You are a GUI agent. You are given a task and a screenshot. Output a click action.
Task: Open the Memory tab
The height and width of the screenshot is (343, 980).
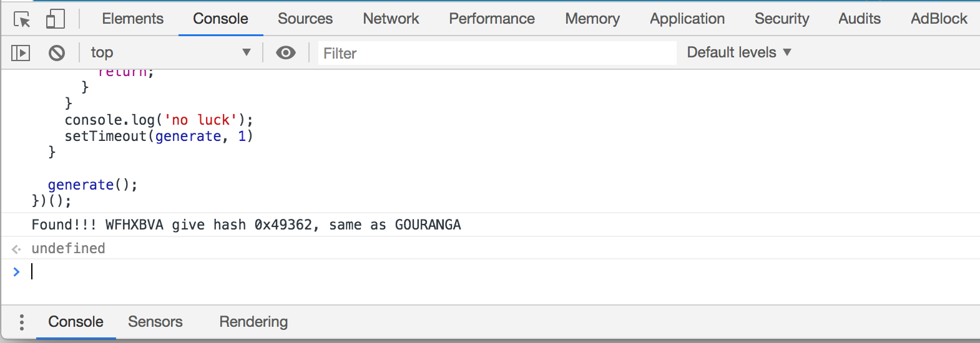592,19
